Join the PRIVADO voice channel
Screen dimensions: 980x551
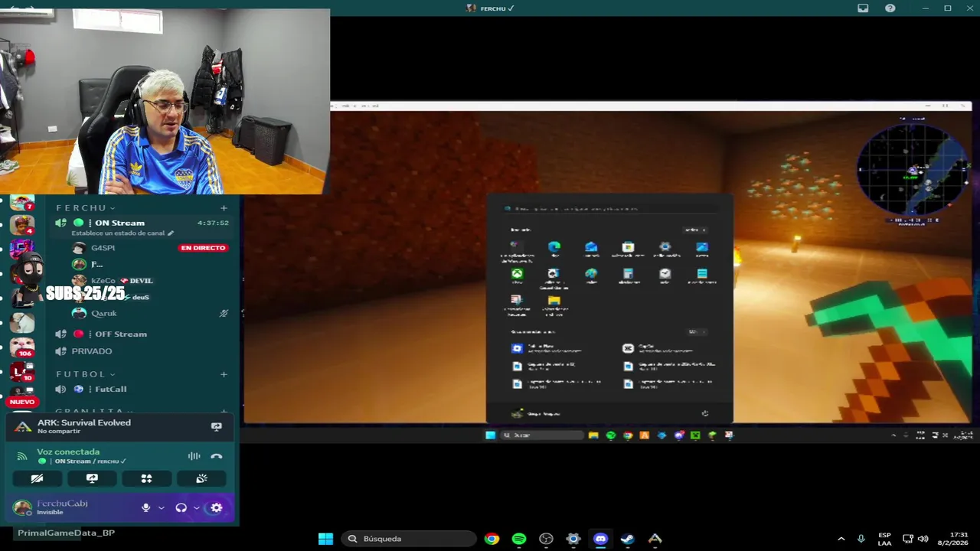[142, 351]
